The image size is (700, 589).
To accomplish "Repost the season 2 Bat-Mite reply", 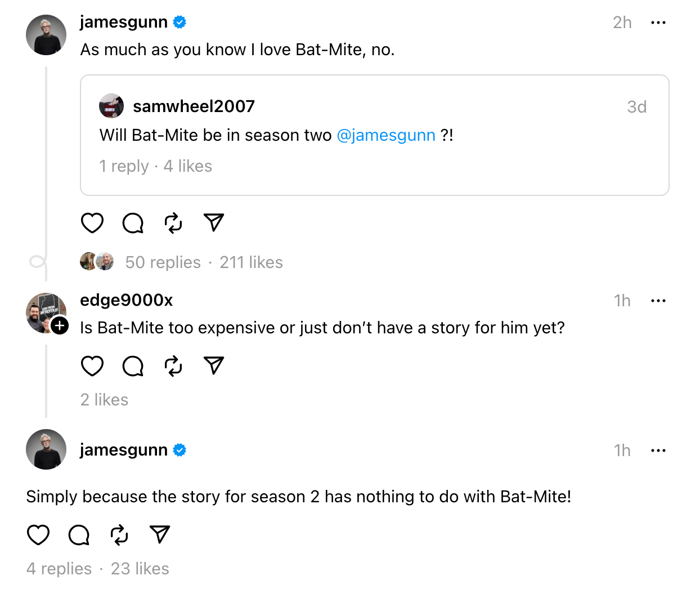I will 119,534.
